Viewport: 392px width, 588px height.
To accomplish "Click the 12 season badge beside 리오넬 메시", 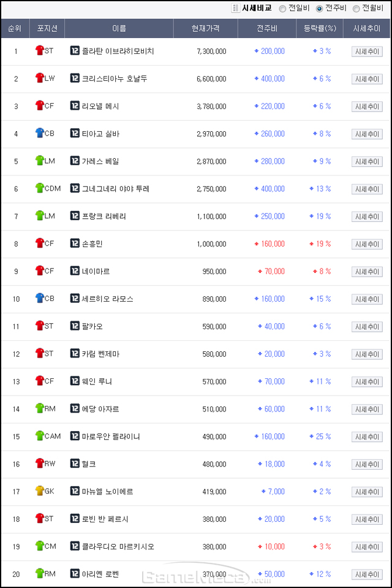I will 75,105.
